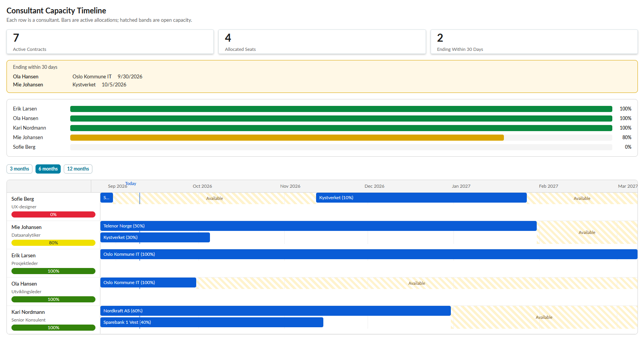Click the Available band in Kari Nordmann's row
The height and width of the screenshot is (341, 644).
(544, 317)
